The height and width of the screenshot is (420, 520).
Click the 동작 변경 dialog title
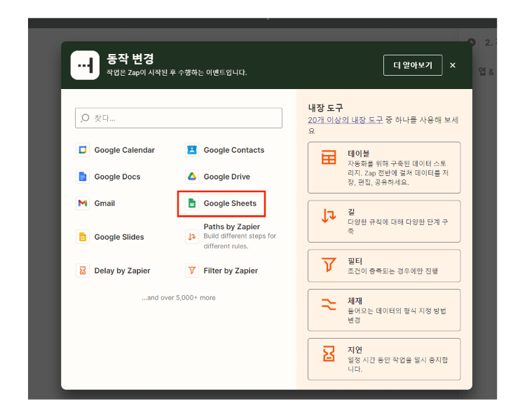click(130, 59)
